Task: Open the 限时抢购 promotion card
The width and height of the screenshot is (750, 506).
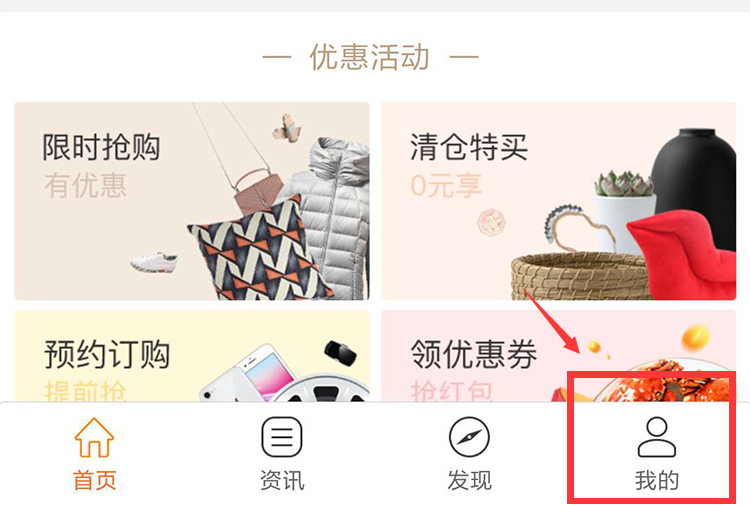Action: [192, 201]
